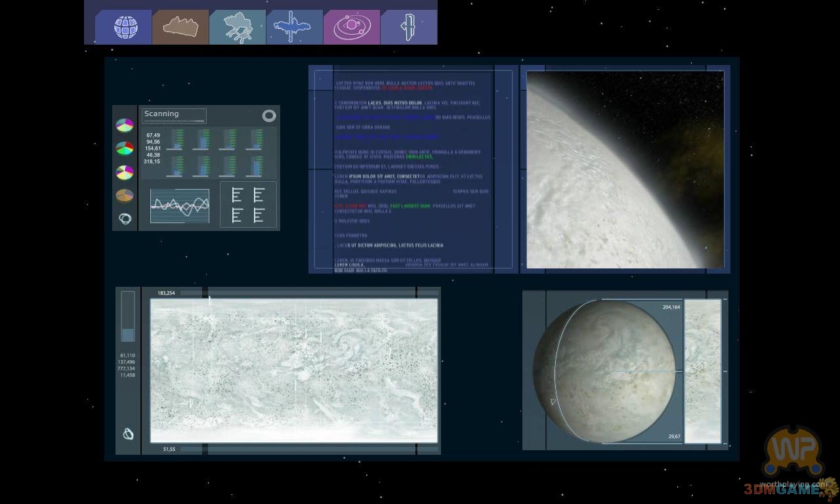Click the arrow-and-pillar icon in the top bar
Image resolution: width=840 pixels, height=504 pixels.
(x=409, y=28)
